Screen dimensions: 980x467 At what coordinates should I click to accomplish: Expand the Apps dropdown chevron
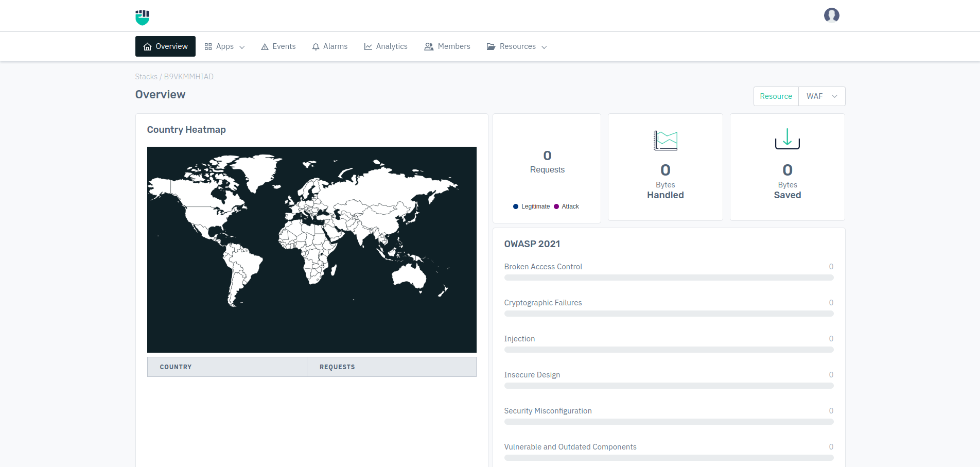point(242,47)
